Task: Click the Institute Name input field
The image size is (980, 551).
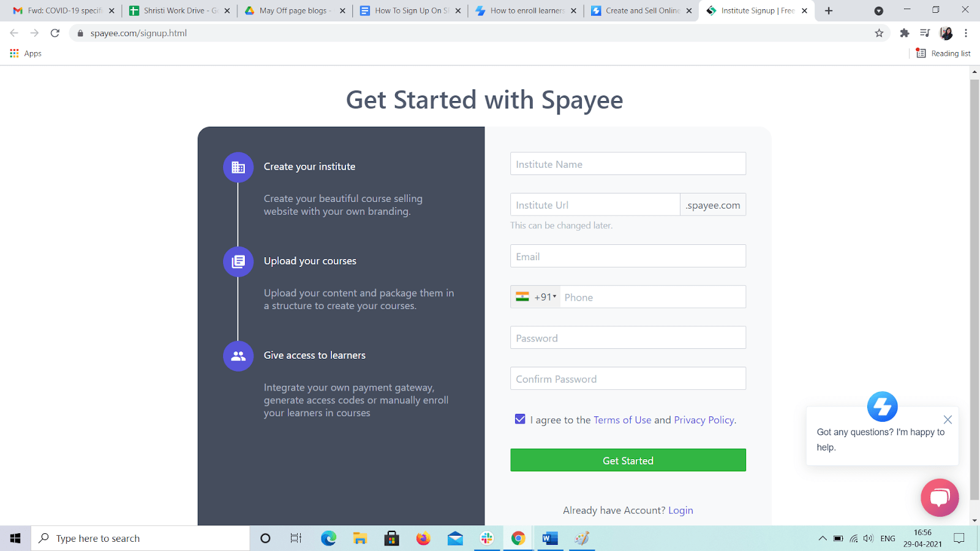Action: [x=628, y=164]
